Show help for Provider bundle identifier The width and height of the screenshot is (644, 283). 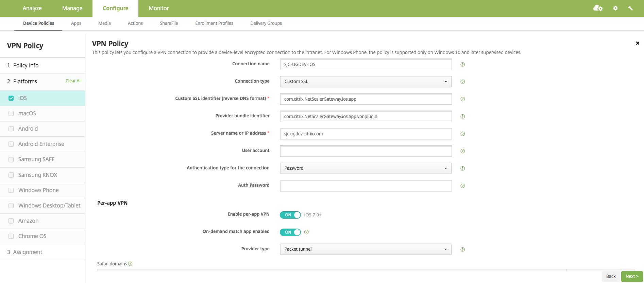tap(462, 117)
